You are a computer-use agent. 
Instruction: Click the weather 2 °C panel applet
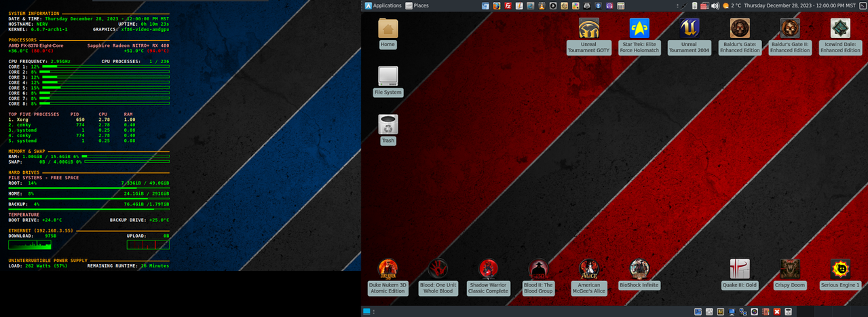pos(733,5)
